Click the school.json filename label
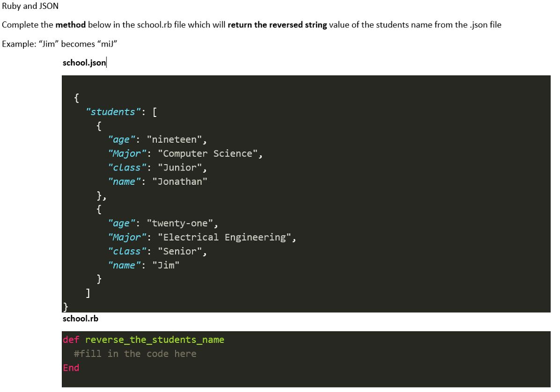The image size is (560, 392). [83, 62]
